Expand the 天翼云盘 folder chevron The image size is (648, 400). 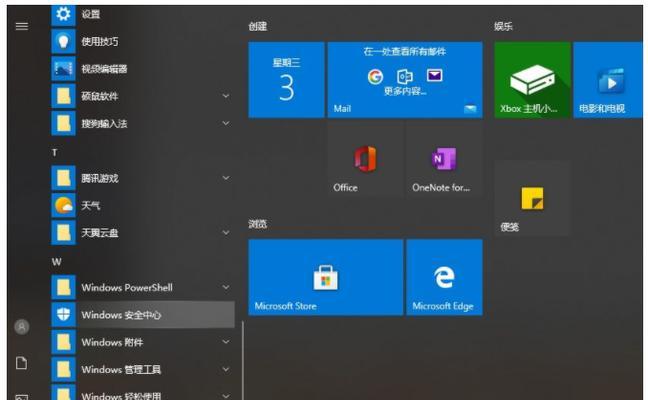pyautogui.click(x=226, y=233)
